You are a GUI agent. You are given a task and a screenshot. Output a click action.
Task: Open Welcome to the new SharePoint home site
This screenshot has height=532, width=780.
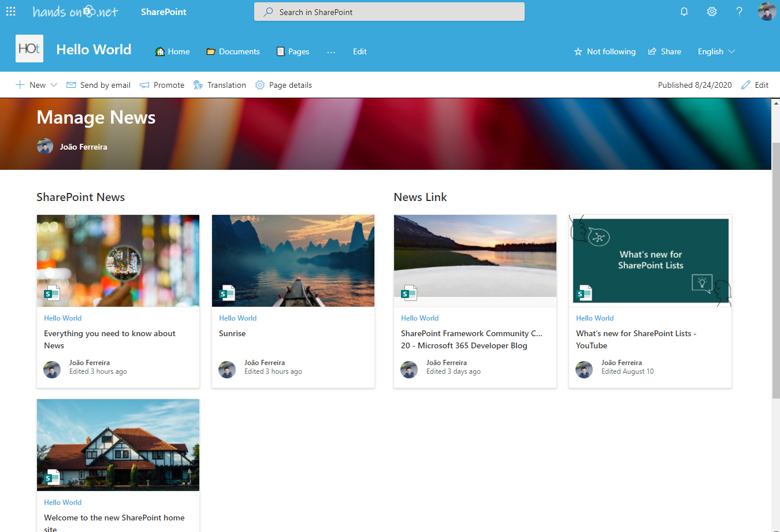click(114, 522)
